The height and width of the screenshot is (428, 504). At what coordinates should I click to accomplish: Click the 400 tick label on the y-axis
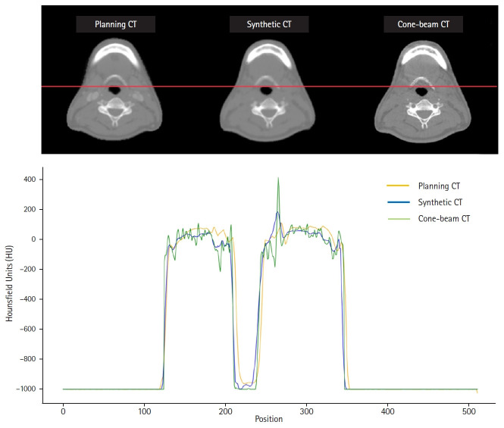tap(30, 180)
